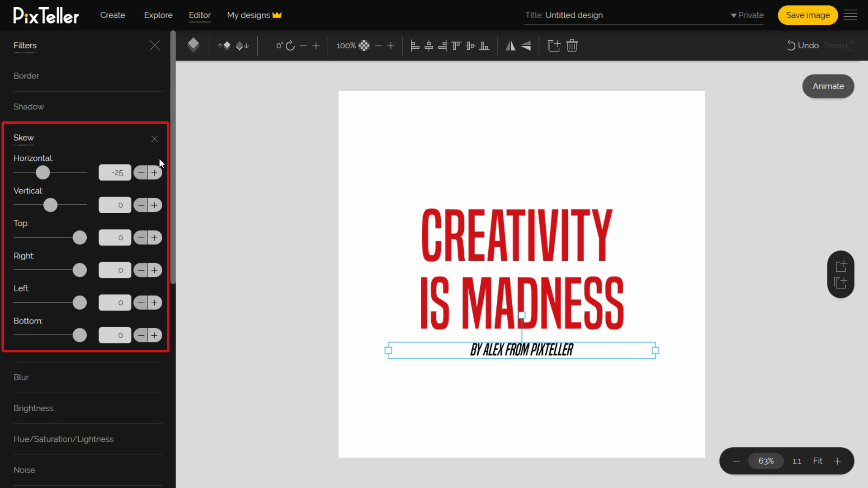This screenshot has width=868, height=488.
Task: Flip element vertically
Action: tap(526, 46)
